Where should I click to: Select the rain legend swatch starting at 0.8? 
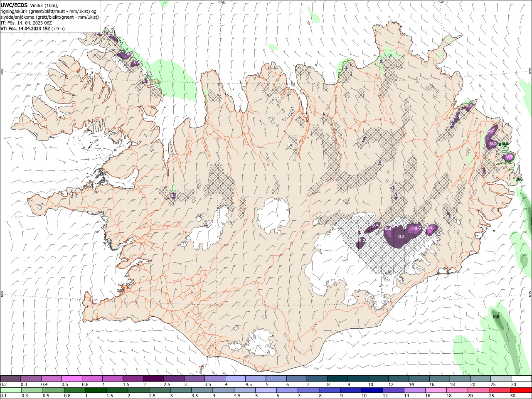75,390
